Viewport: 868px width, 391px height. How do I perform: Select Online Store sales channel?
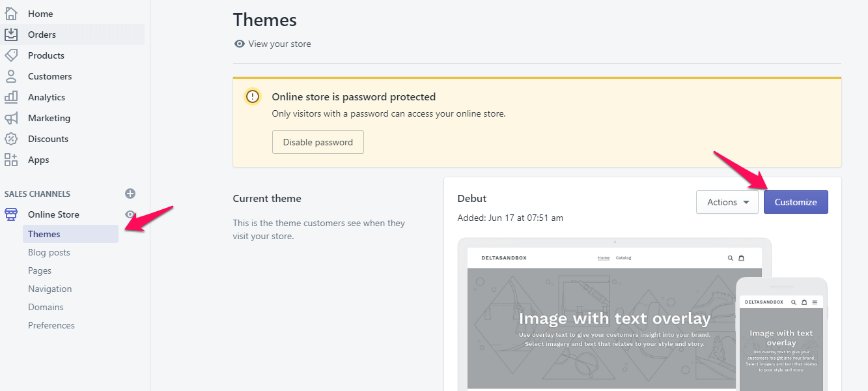[x=53, y=214]
